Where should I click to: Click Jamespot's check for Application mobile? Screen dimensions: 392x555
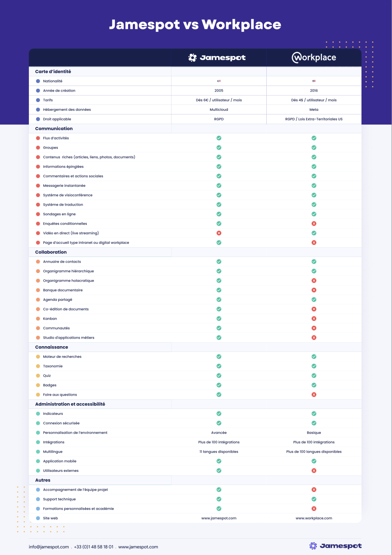click(219, 461)
